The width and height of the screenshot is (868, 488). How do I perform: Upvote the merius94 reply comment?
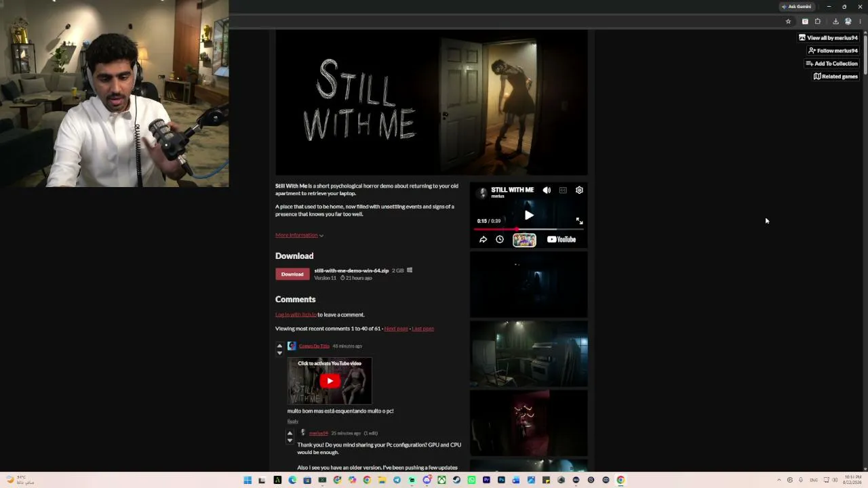coord(290,432)
